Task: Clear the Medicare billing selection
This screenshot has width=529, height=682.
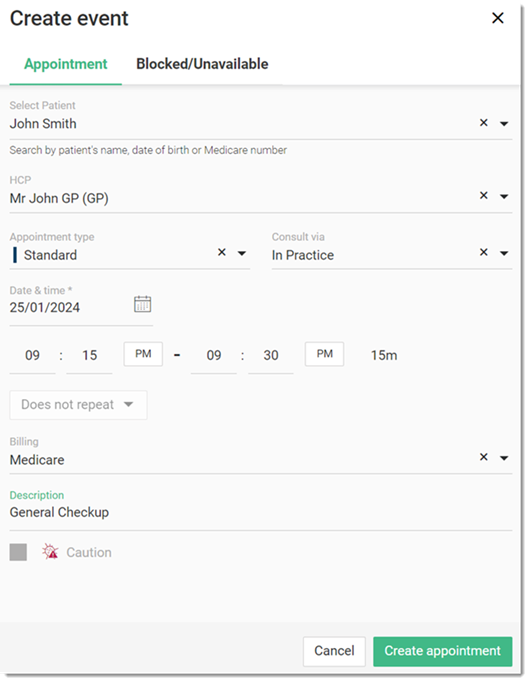Action: 483,457
